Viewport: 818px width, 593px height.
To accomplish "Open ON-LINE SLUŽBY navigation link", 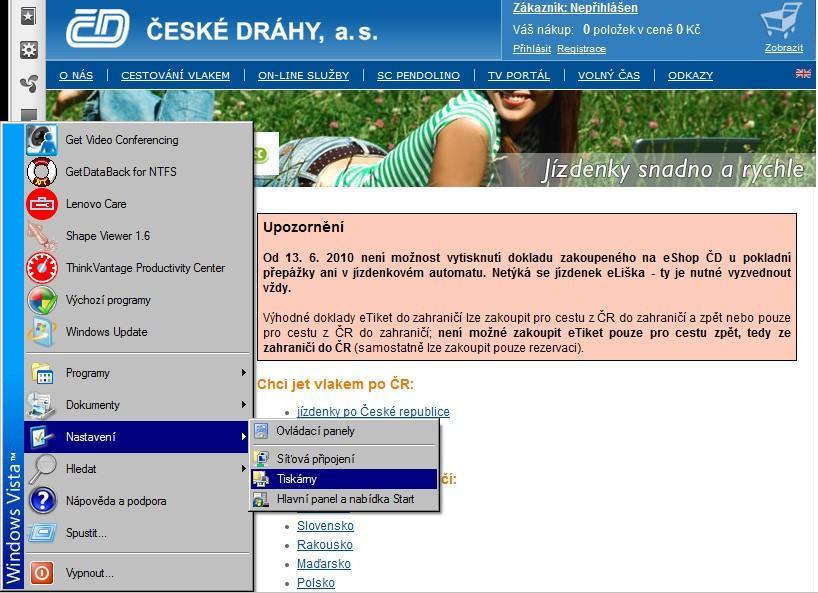I will 304,75.
